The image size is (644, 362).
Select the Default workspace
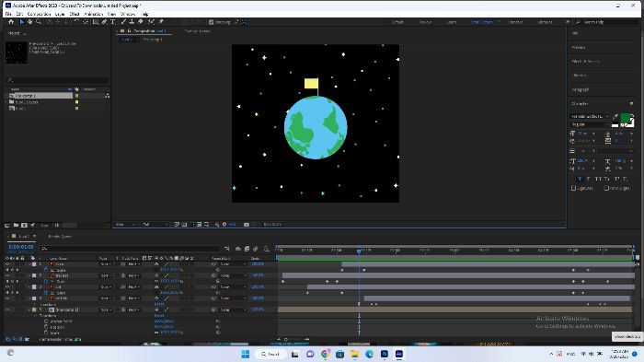tap(397, 22)
